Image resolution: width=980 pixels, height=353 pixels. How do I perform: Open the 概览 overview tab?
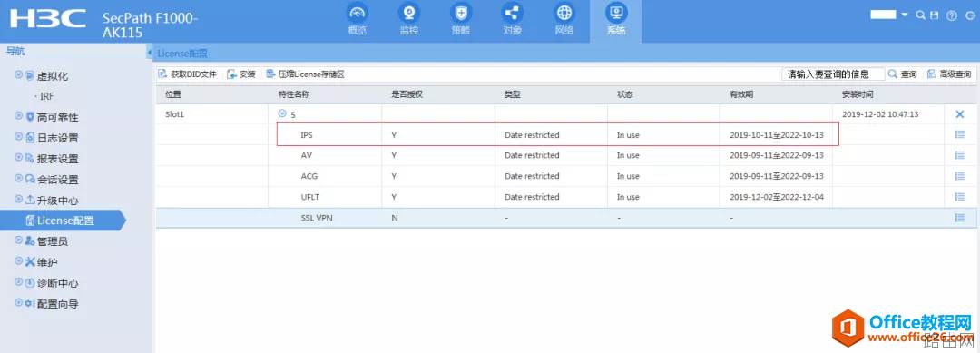pyautogui.click(x=358, y=20)
